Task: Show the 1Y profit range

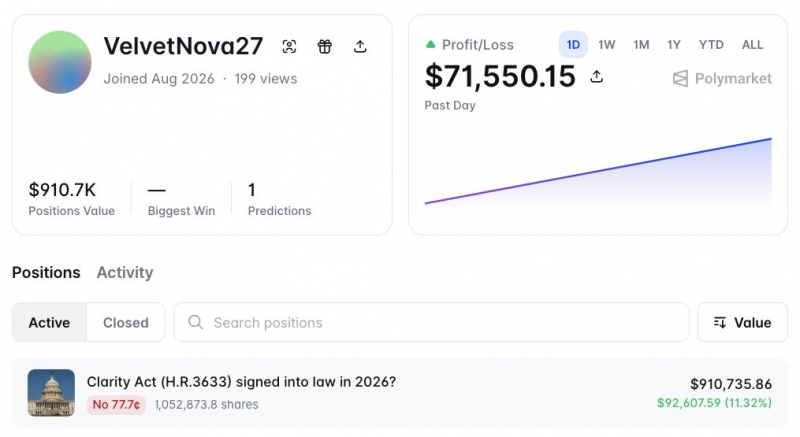Action: 674,45
